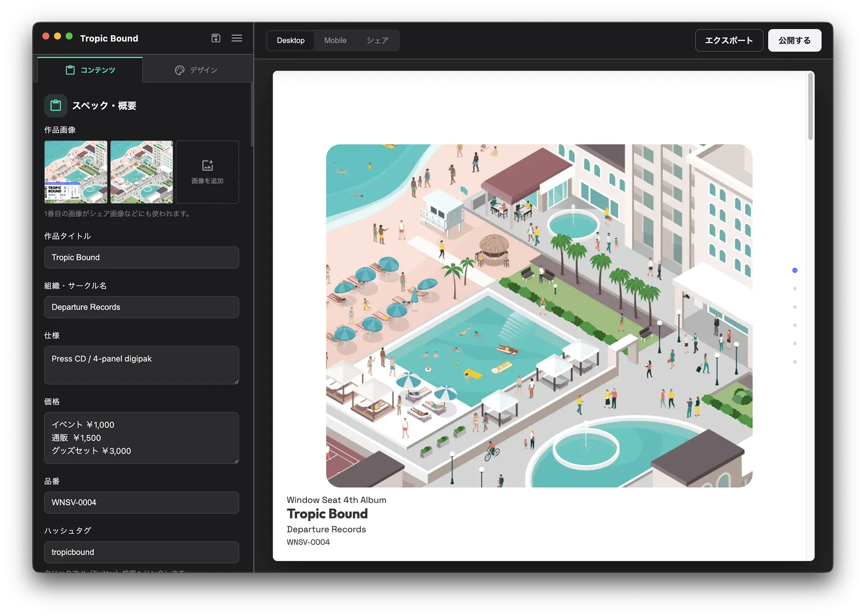866x616 pixels.
Task: Click 'Window Seat 4th Album' text in preview
Action: pyautogui.click(x=336, y=500)
